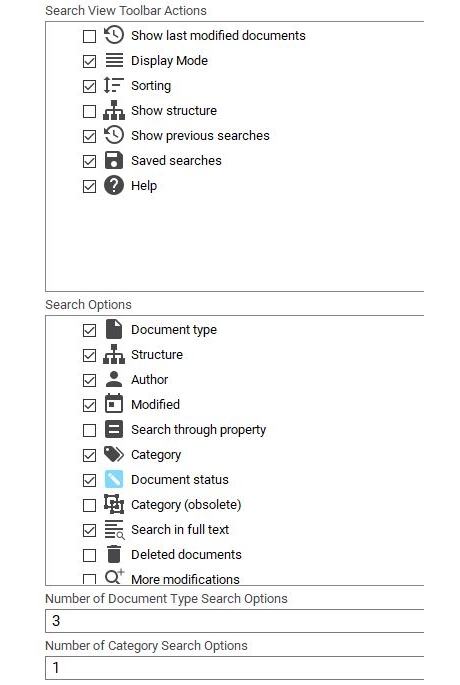
Task: Click the Number of Document Type Search Options field
Action: click(235, 621)
